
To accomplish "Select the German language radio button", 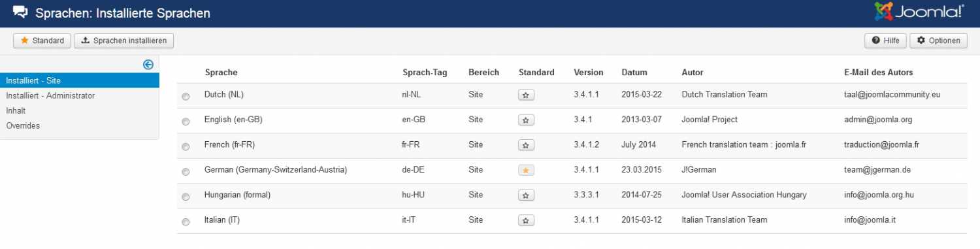I will point(186,172).
